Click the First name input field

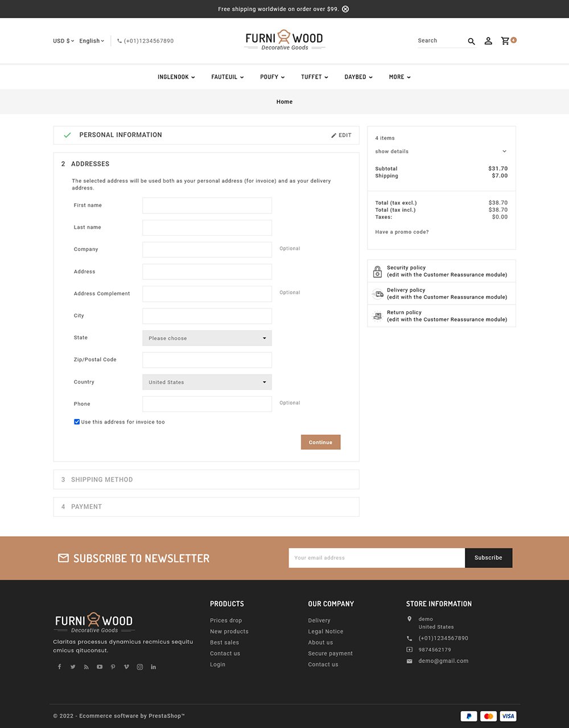click(207, 205)
